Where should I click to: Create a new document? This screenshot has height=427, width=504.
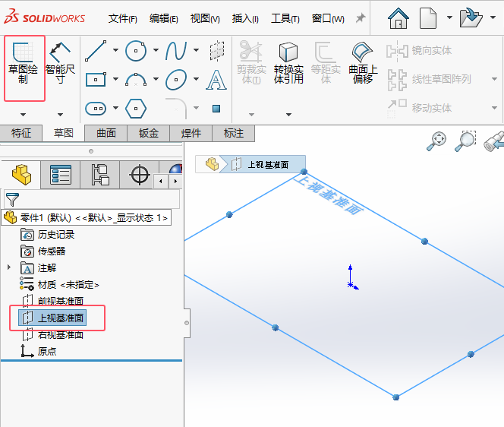tap(428, 18)
